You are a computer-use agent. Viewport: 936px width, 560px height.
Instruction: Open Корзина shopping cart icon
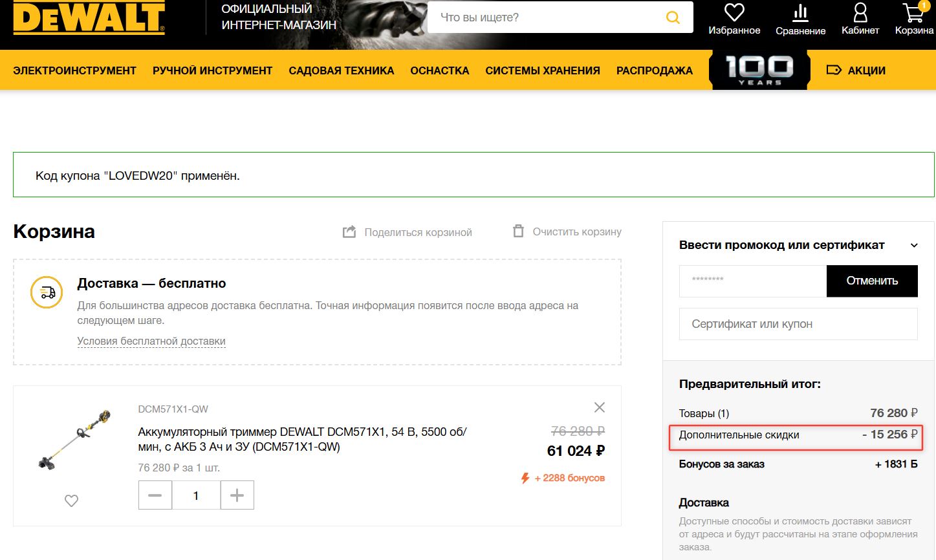click(913, 13)
